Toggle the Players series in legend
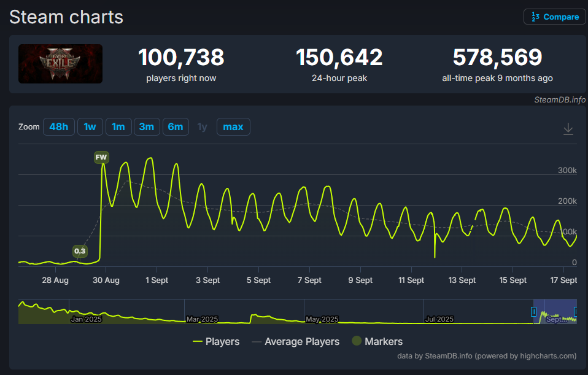This screenshot has height=375, width=588. [216, 342]
